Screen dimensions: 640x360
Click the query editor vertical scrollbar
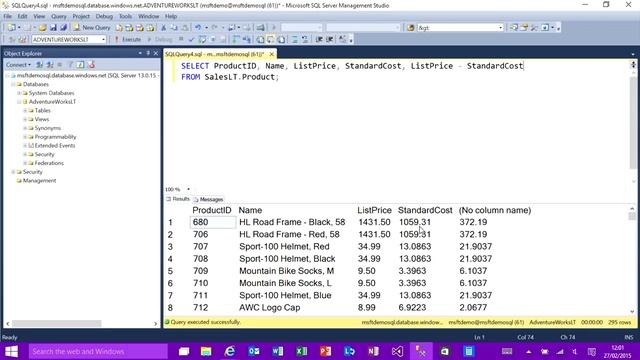point(633,122)
